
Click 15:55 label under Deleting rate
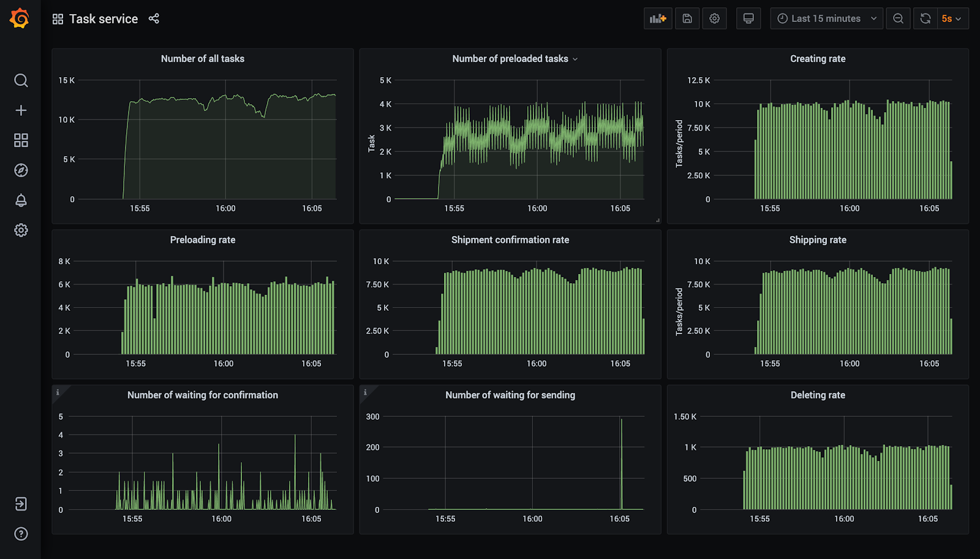click(x=759, y=519)
